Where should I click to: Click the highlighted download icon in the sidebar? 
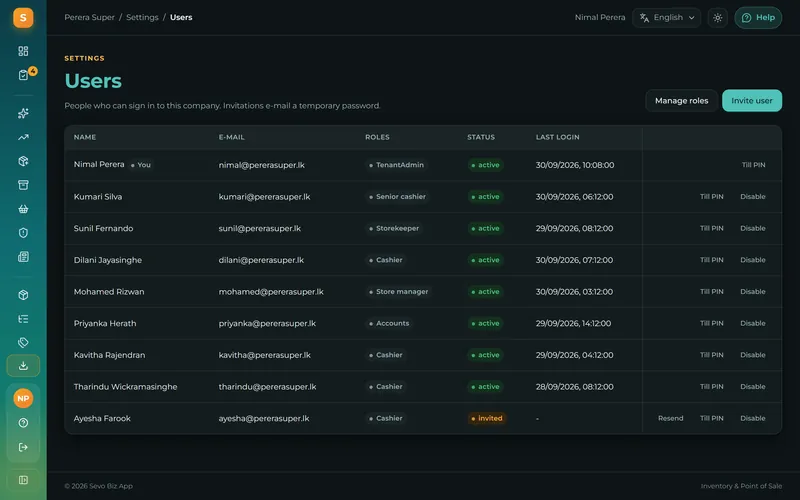click(x=23, y=366)
